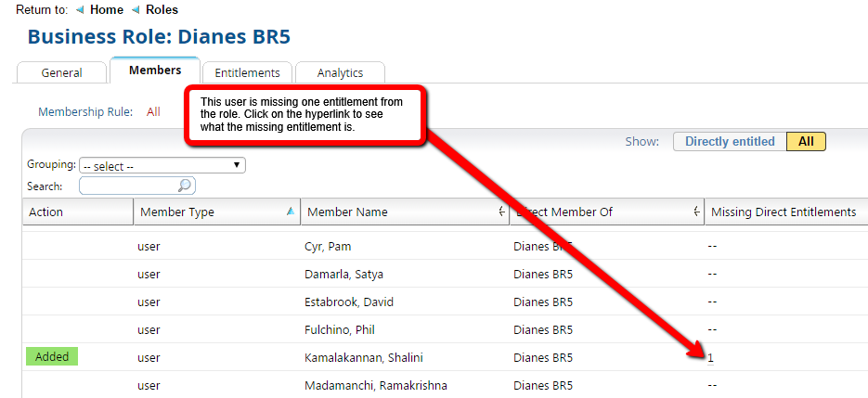Select the Members tab
868x398 pixels.
(155, 71)
